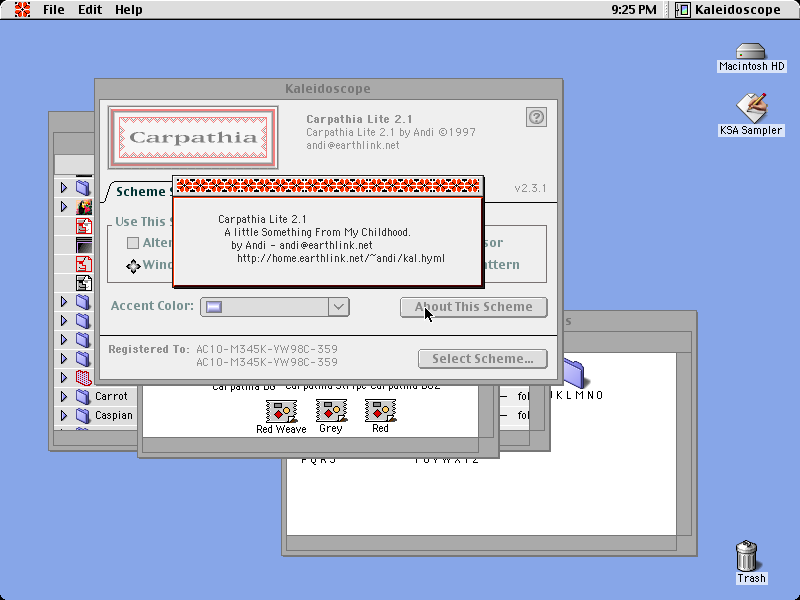Click the About This Scheme button
This screenshot has width=800, height=600.
pos(473,307)
